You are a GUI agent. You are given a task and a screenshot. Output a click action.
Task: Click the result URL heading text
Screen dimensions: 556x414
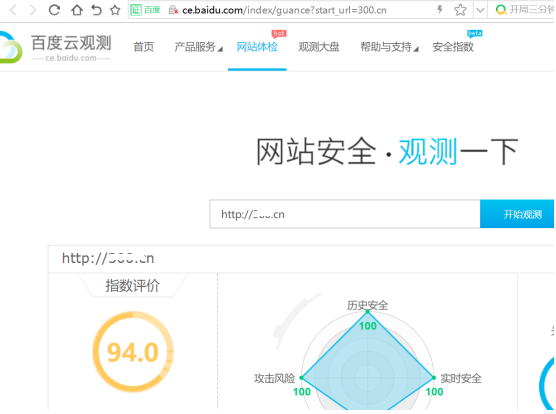(108, 258)
